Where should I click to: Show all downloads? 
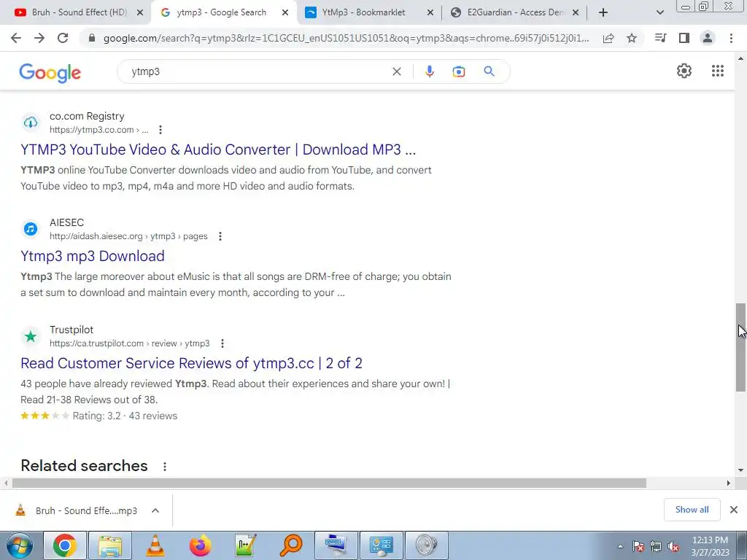click(692, 510)
